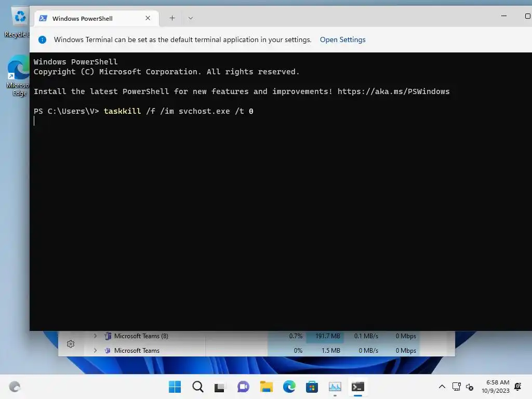Screen dimensions: 532x399
Task: Open network status tray icon
Action: (x=456, y=387)
